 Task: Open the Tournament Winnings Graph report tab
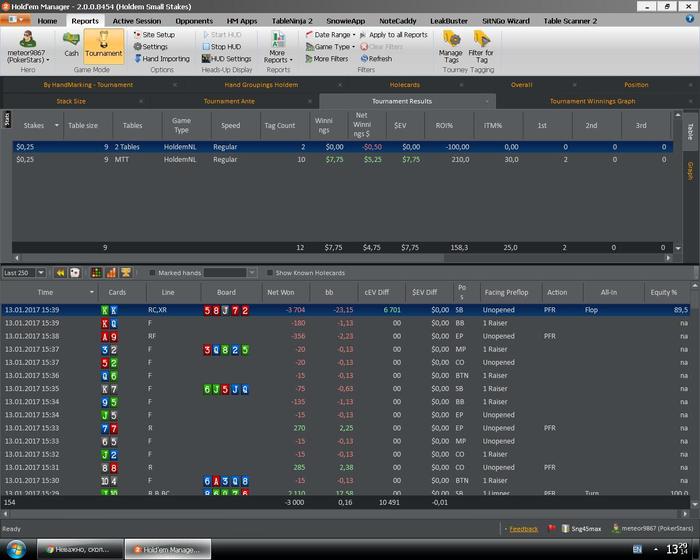pos(592,101)
